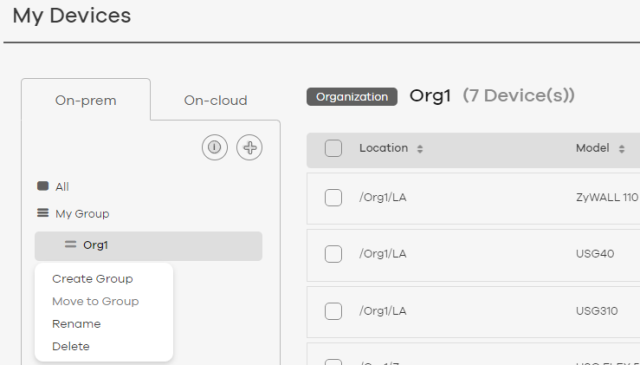Choose Delete from context menu

71,346
